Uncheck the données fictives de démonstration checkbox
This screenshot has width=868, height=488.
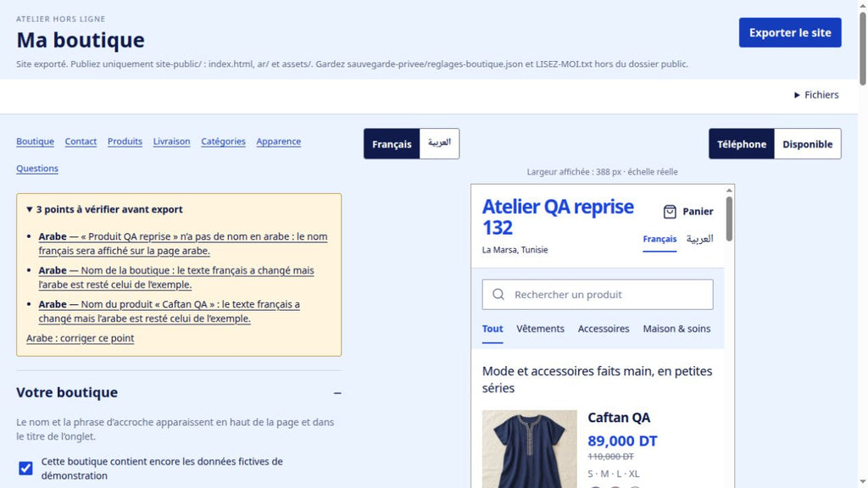click(x=25, y=469)
